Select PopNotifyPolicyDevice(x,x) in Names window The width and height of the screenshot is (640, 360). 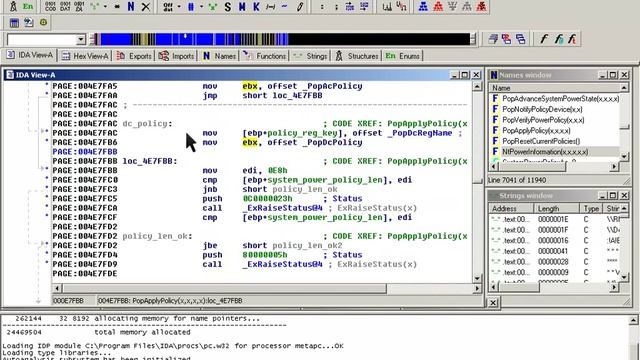click(542, 109)
